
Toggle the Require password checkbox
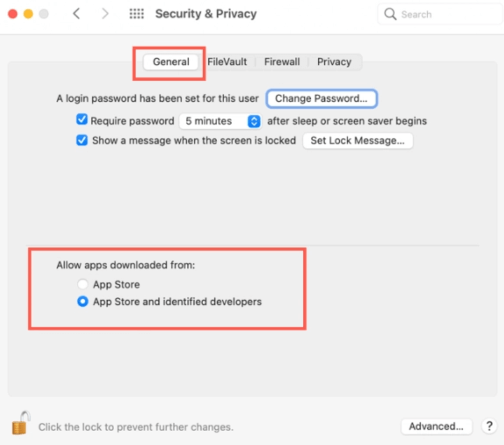pos(82,120)
